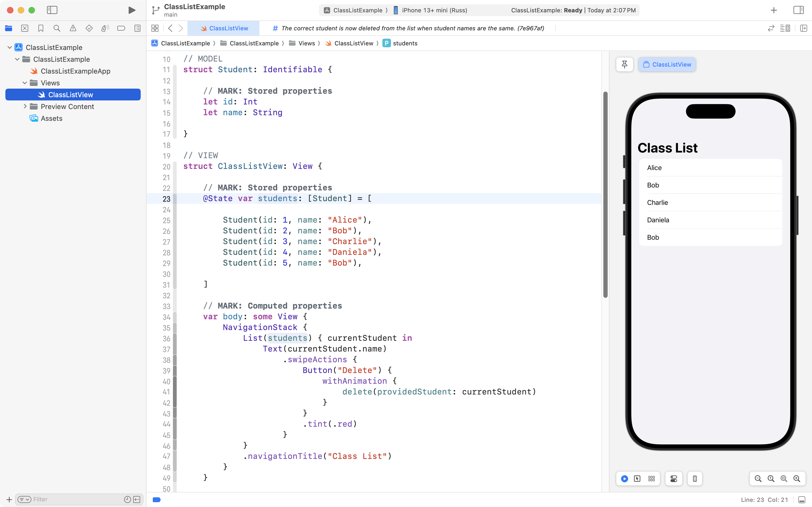Screen dimensions: 812x507
Task: Toggle the right inspector panel
Action: coord(798,10)
